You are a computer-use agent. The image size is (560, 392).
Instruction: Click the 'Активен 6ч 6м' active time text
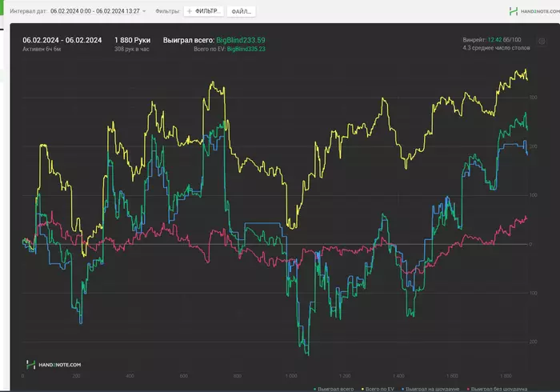click(42, 49)
